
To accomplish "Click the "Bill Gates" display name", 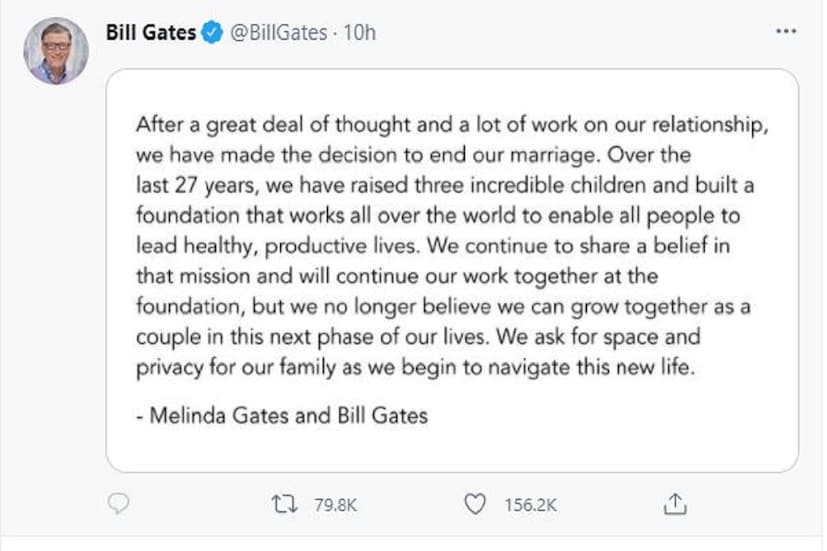I will (x=151, y=33).
